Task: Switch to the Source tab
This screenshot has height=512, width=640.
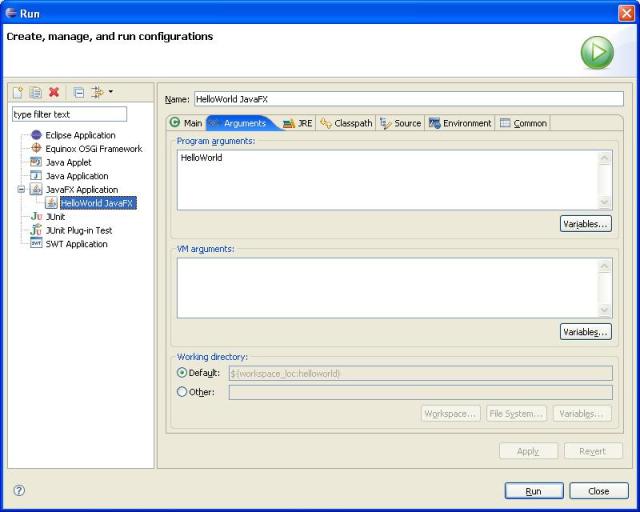Action: click(400, 123)
